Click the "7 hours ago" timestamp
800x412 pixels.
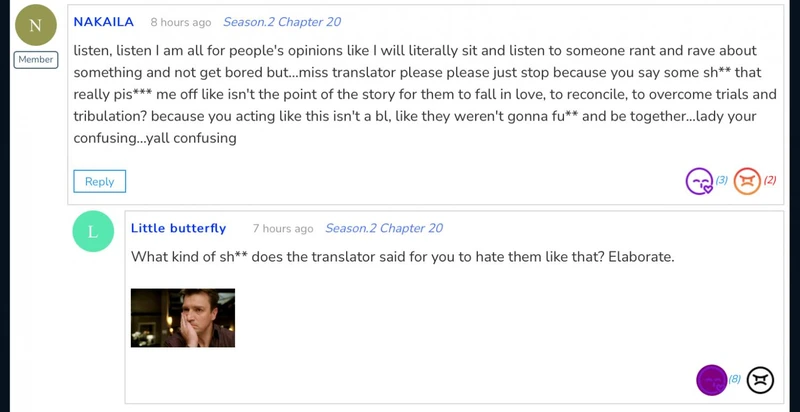coord(282,228)
